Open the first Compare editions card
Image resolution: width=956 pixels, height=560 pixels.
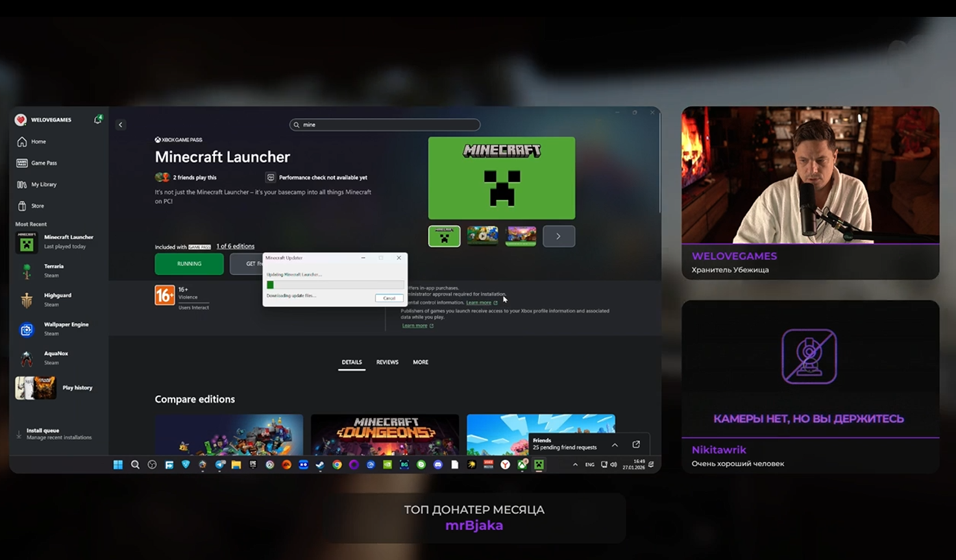pyautogui.click(x=229, y=435)
